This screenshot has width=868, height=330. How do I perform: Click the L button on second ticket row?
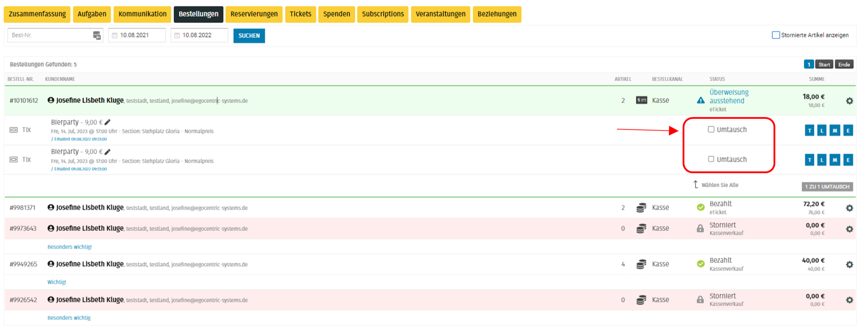coord(822,160)
